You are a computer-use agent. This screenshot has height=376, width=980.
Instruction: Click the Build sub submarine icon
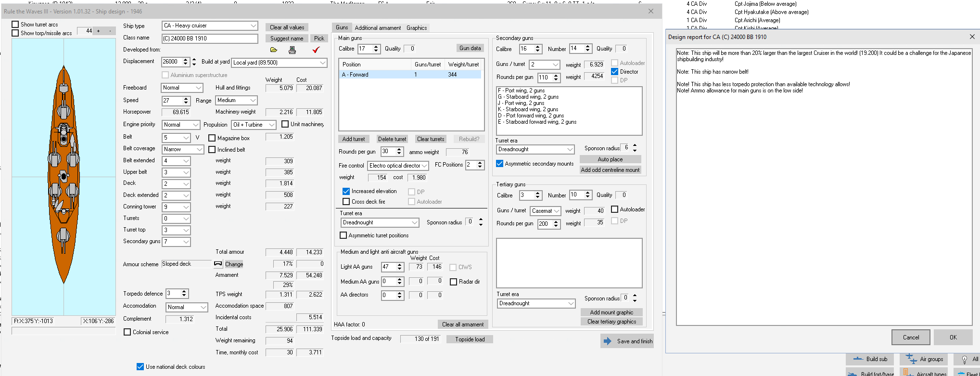click(x=858, y=359)
